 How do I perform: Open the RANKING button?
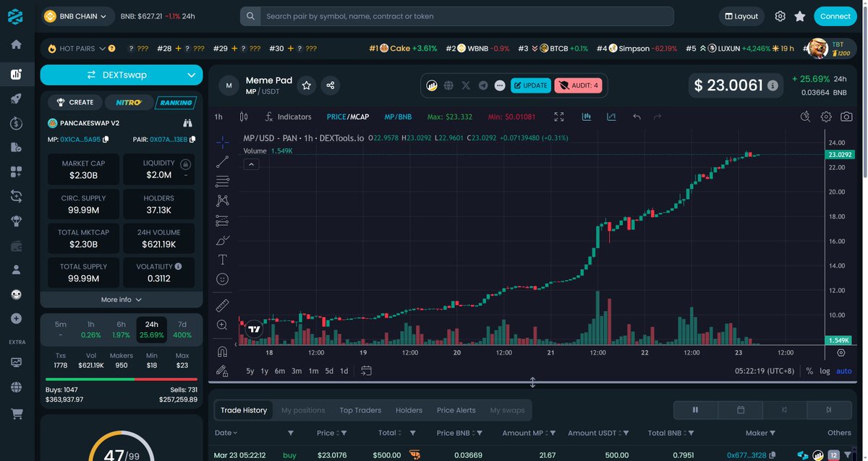tap(176, 102)
